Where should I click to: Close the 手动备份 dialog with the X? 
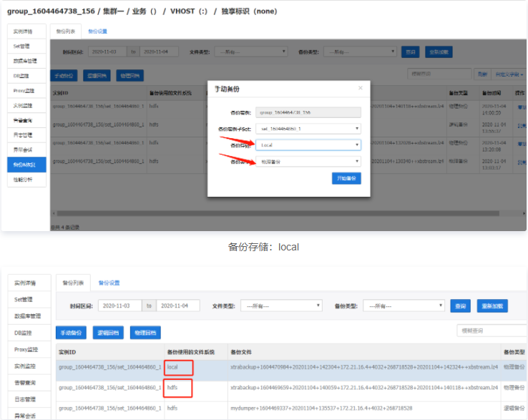click(x=361, y=89)
